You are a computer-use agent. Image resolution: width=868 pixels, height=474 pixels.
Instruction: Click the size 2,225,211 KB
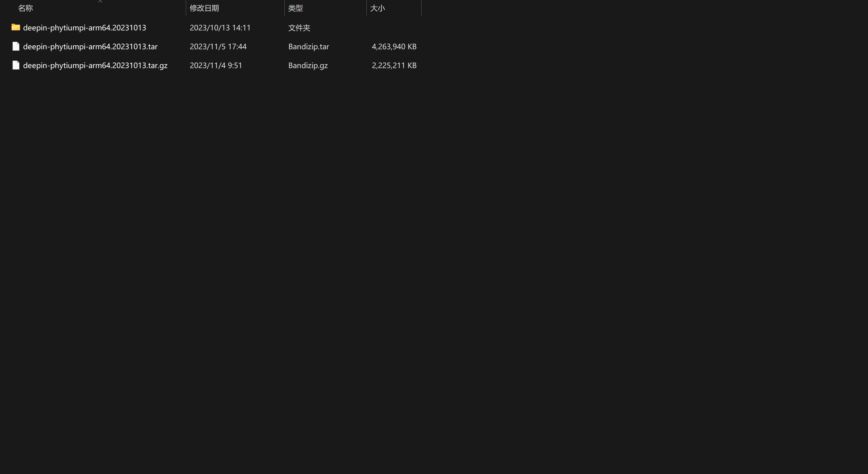[394, 65]
